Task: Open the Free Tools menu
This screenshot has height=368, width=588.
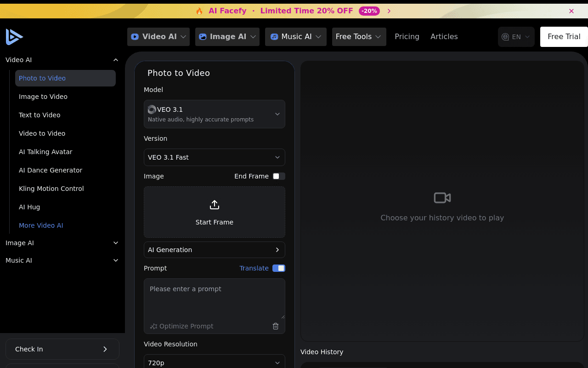Action: 359,37
